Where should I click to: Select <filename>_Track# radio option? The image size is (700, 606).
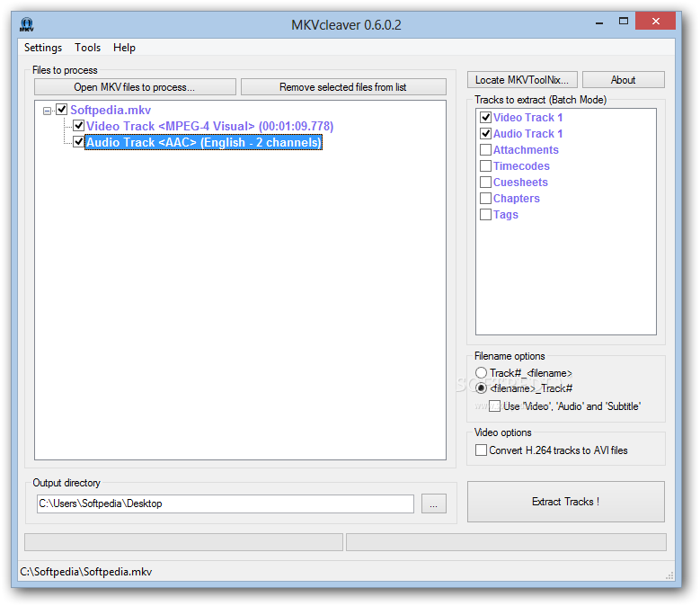481,388
